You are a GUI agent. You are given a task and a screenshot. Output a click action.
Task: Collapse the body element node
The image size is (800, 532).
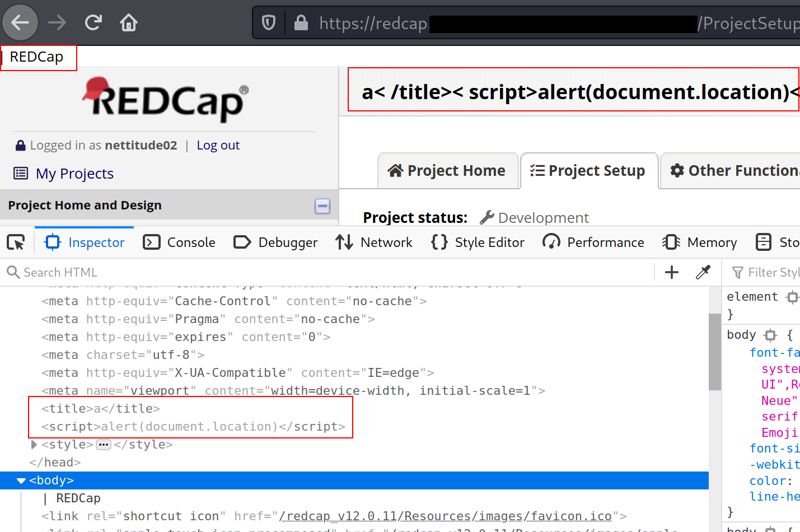point(21,480)
